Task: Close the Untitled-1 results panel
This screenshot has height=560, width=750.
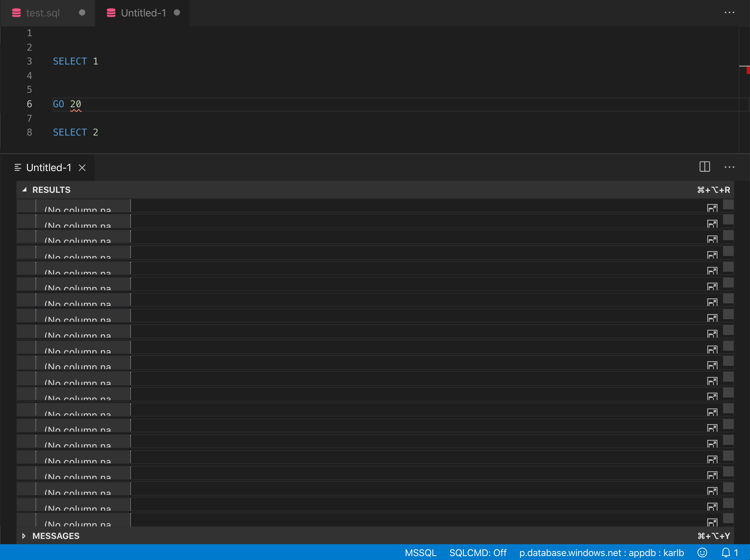Action: pos(82,167)
